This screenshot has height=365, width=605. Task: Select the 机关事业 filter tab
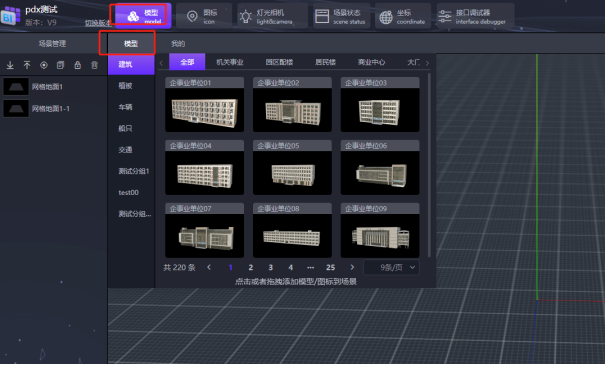230,62
